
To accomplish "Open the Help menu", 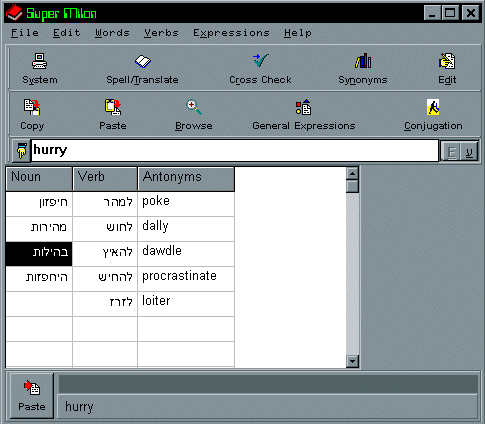I will point(298,33).
